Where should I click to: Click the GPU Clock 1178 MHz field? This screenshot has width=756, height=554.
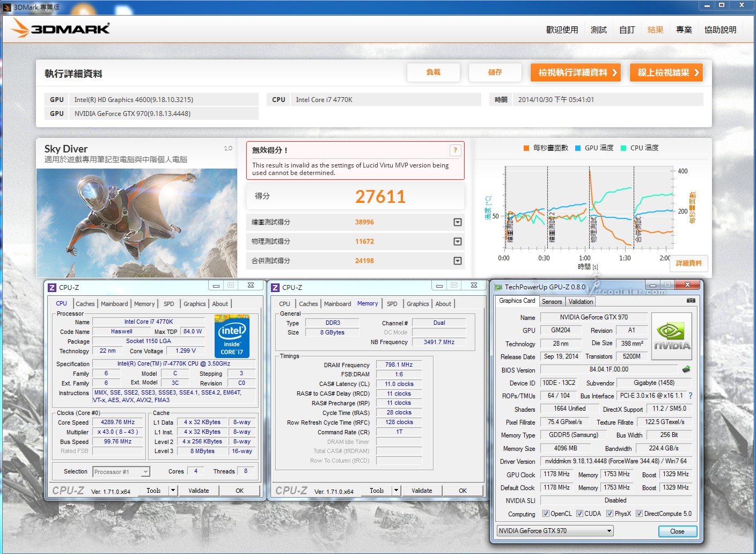[x=556, y=474]
